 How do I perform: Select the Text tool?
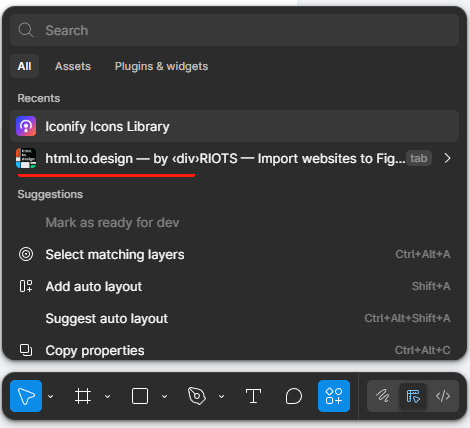[253, 396]
